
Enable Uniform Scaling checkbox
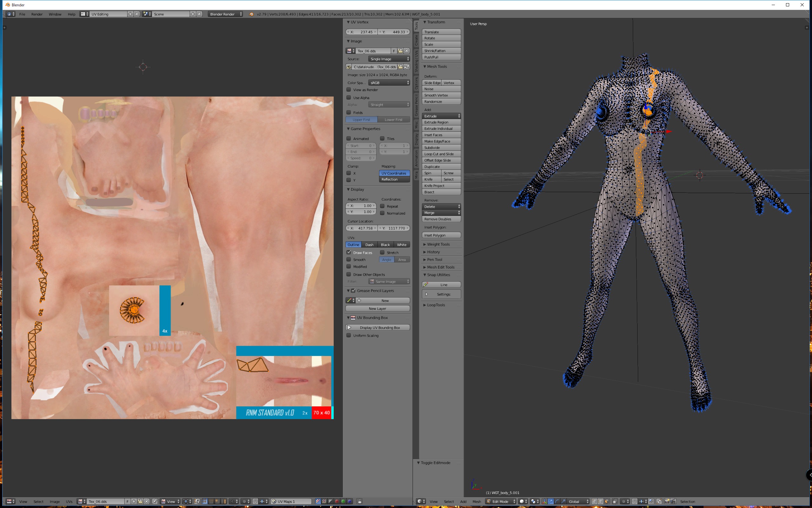349,335
